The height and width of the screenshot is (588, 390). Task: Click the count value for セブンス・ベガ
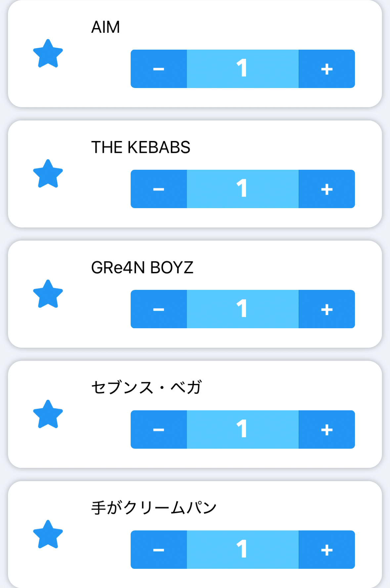point(242,430)
